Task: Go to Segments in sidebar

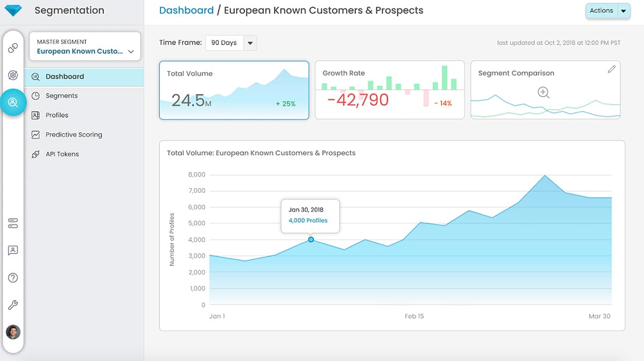Action: pos(61,96)
